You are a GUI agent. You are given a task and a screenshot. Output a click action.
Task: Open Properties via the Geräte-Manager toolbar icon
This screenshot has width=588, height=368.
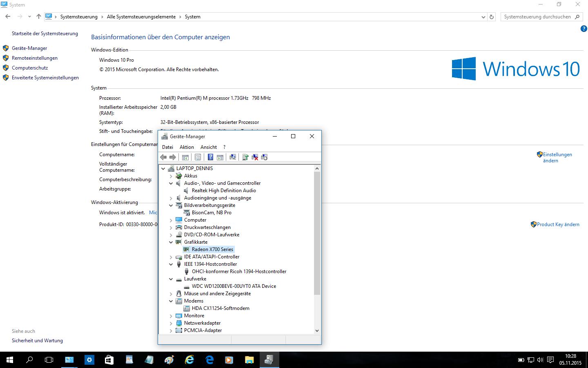click(198, 157)
